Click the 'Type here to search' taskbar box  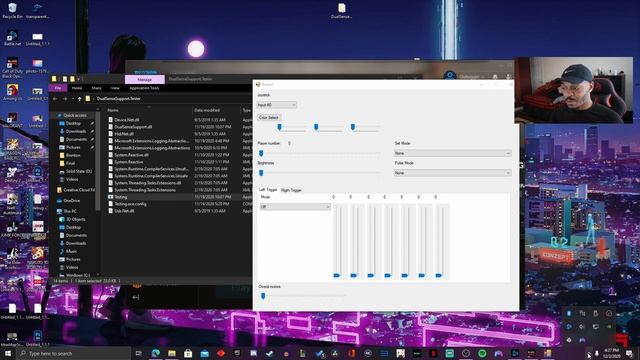73,353
